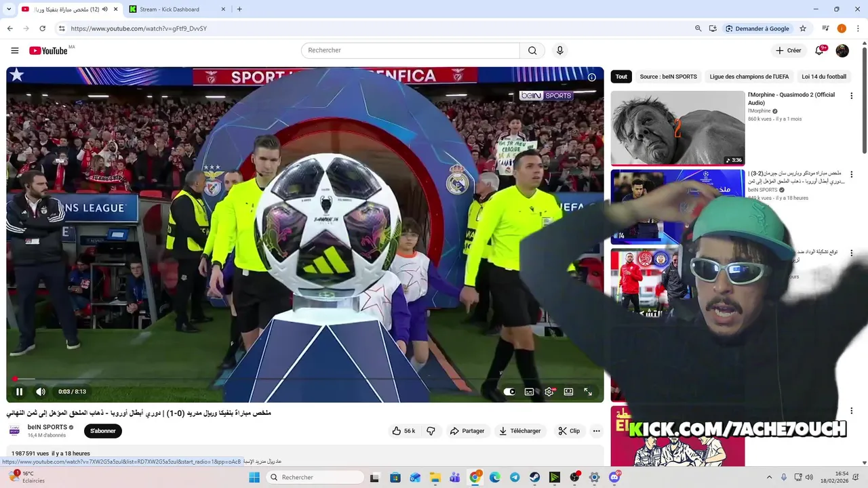This screenshot has height=488, width=868.
Task: Open the YouTube hamburger guide menu
Action: (x=15, y=50)
